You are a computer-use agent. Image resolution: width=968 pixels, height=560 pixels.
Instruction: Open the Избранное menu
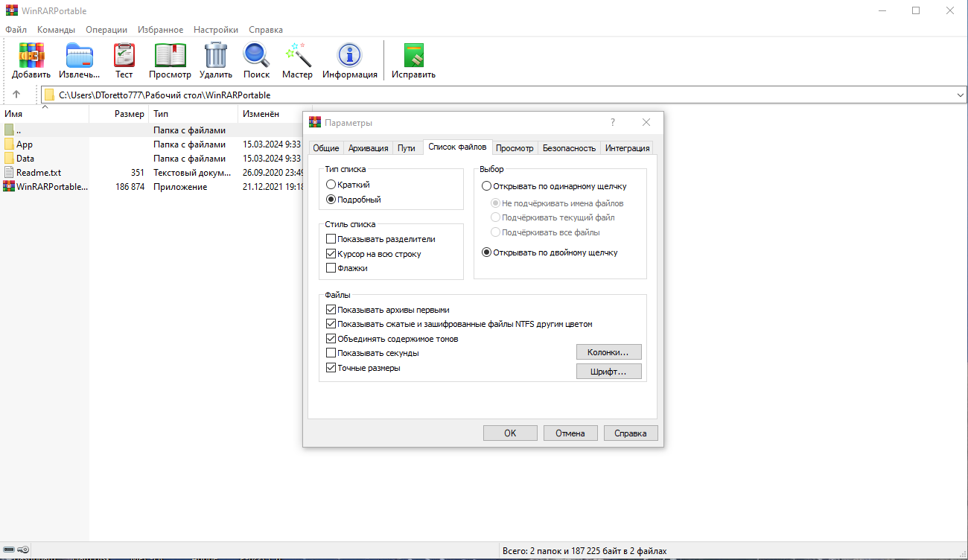coord(160,30)
